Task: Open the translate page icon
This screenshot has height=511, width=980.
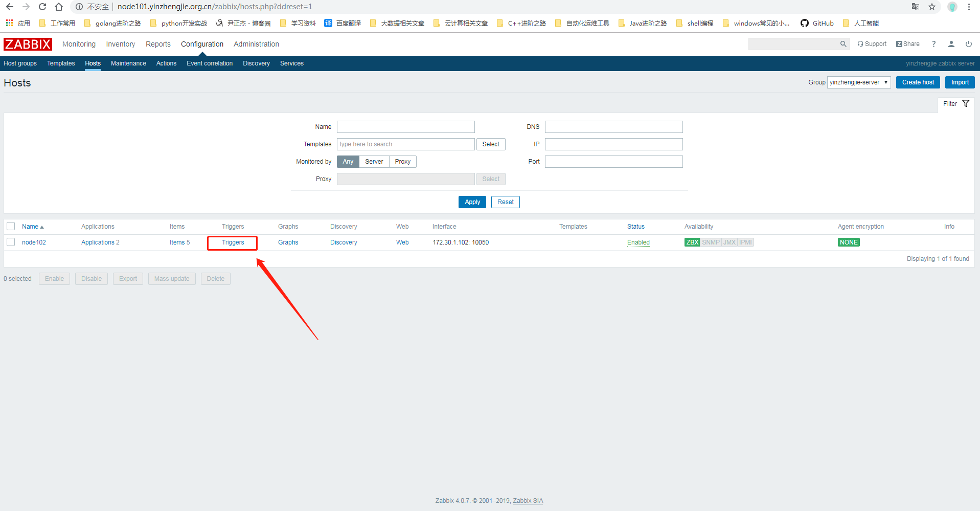Action: pyautogui.click(x=915, y=7)
